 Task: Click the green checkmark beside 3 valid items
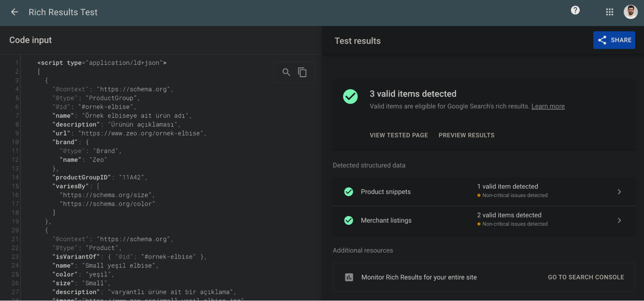click(350, 96)
